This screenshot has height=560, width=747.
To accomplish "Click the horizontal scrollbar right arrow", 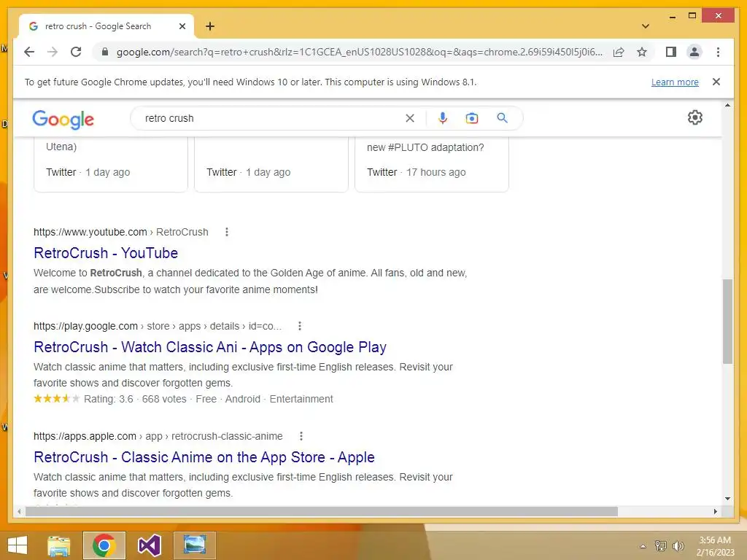I will [x=715, y=511].
